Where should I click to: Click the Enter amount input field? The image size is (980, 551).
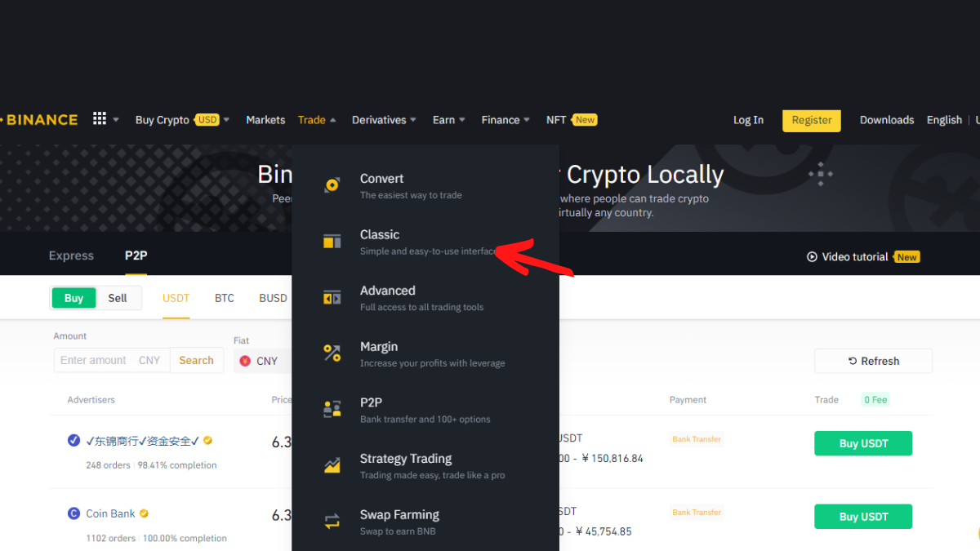pos(94,360)
